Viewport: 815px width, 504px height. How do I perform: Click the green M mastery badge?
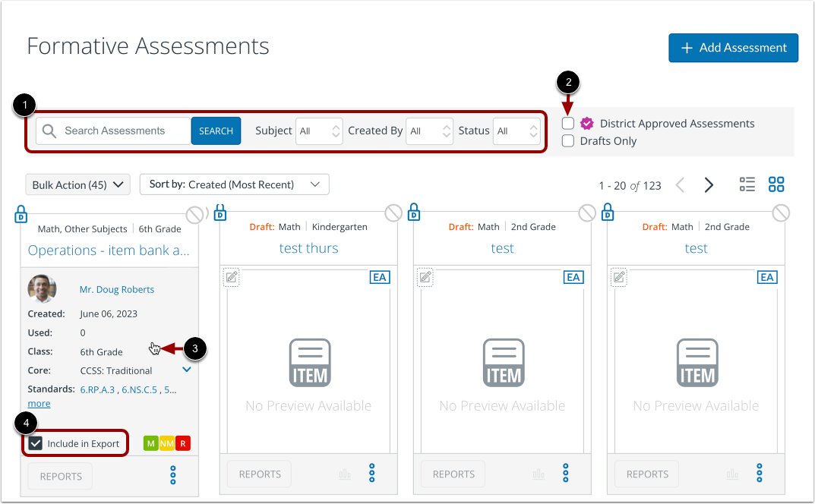pyautogui.click(x=150, y=443)
